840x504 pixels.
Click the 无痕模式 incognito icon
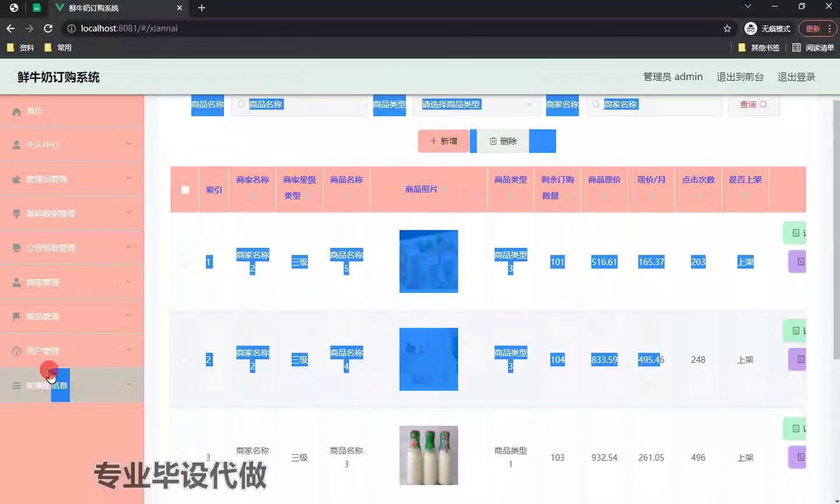coord(751,29)
